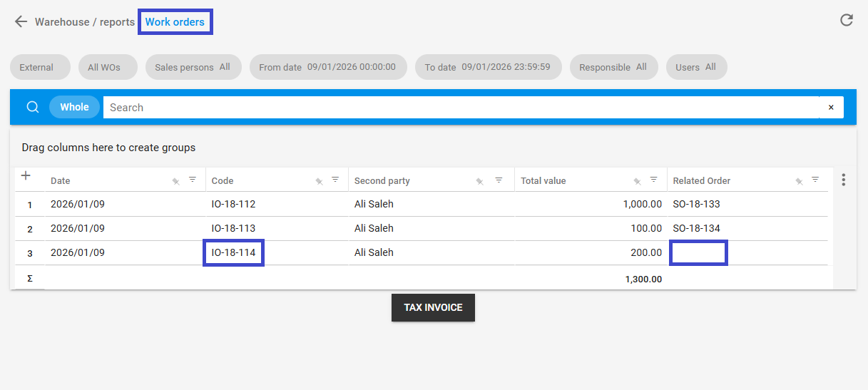Open the All WOs filter chip
This screenshot has width=868, height=390.
[x=108, y=67]
